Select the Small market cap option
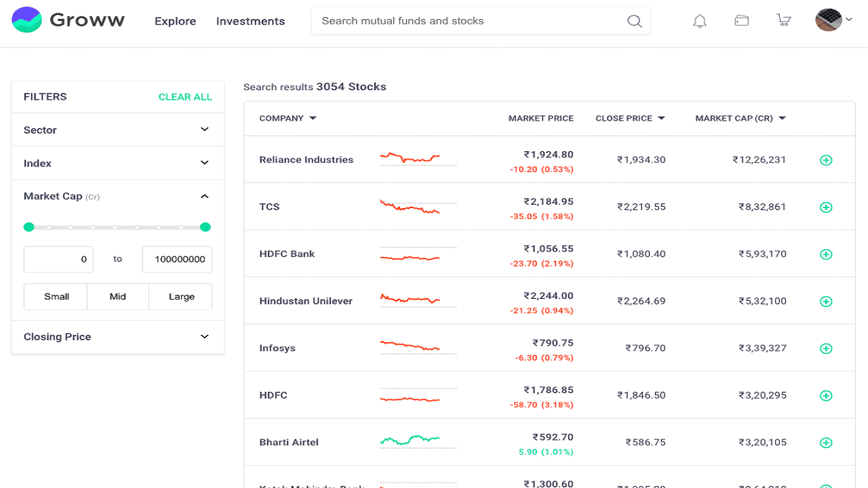Image resolution: width=868 pixels, height=488 pixels. pos(56,297)
